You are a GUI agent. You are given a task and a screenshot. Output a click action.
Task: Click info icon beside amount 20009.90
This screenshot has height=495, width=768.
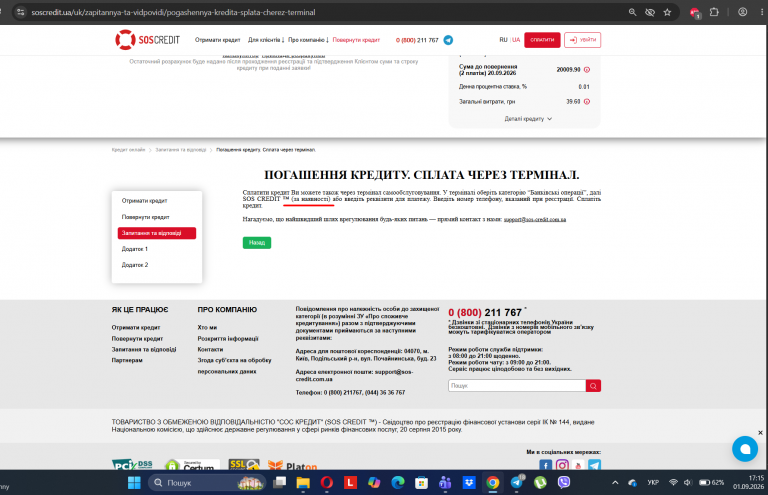coord(587,70)
